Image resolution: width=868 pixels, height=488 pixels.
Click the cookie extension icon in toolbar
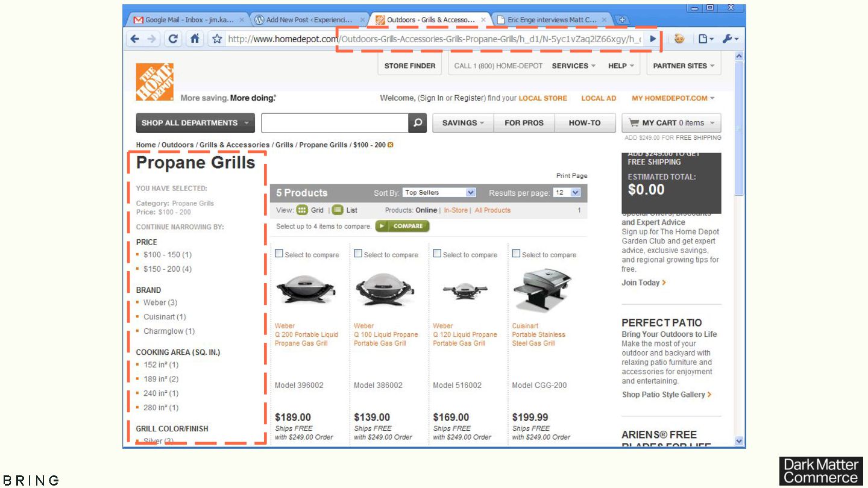(679, 39)
